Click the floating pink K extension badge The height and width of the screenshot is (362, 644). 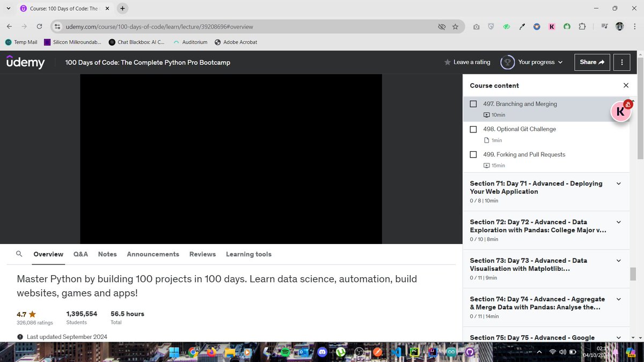click(621, 112)
